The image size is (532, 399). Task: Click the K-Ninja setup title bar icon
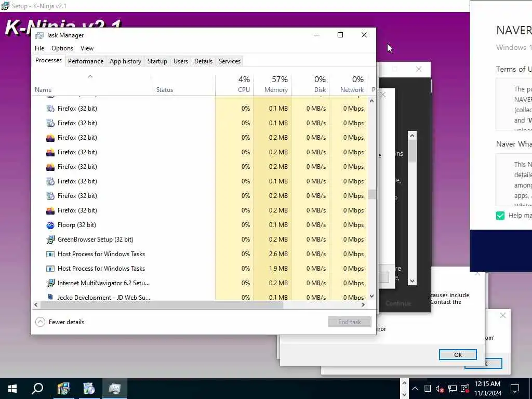(x=5, y=6)
